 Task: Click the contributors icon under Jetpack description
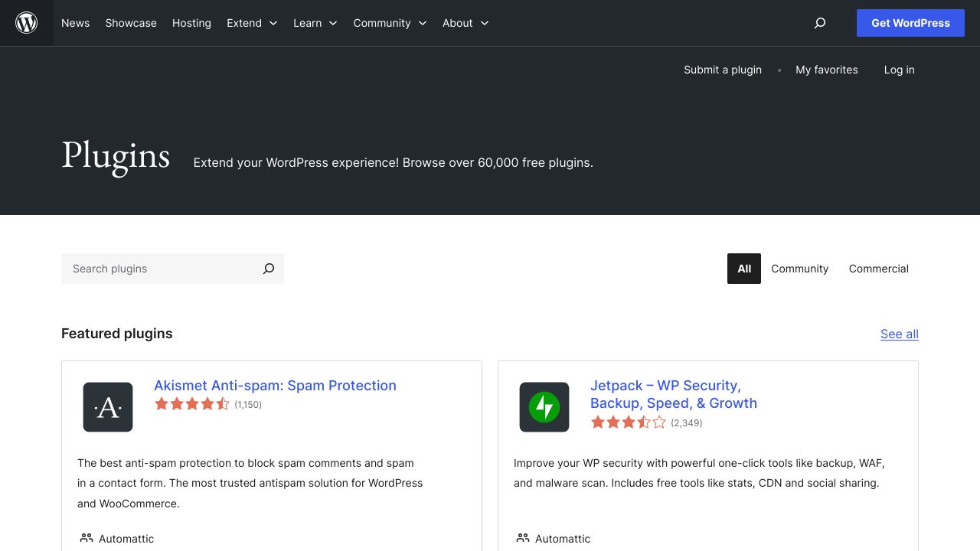pos(523,538)
